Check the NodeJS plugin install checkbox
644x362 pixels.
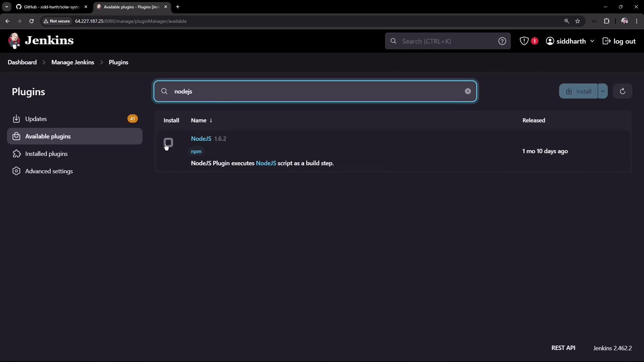(168, 142)
